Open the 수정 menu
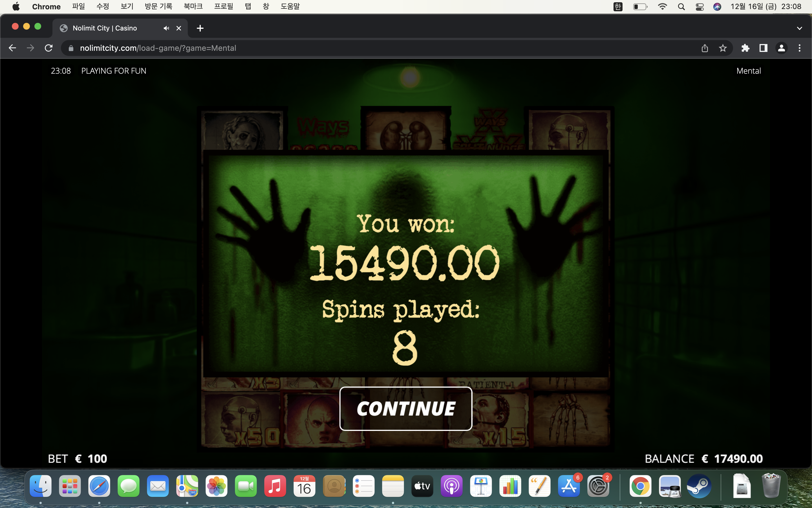812x508 pixels. (103, 6)
